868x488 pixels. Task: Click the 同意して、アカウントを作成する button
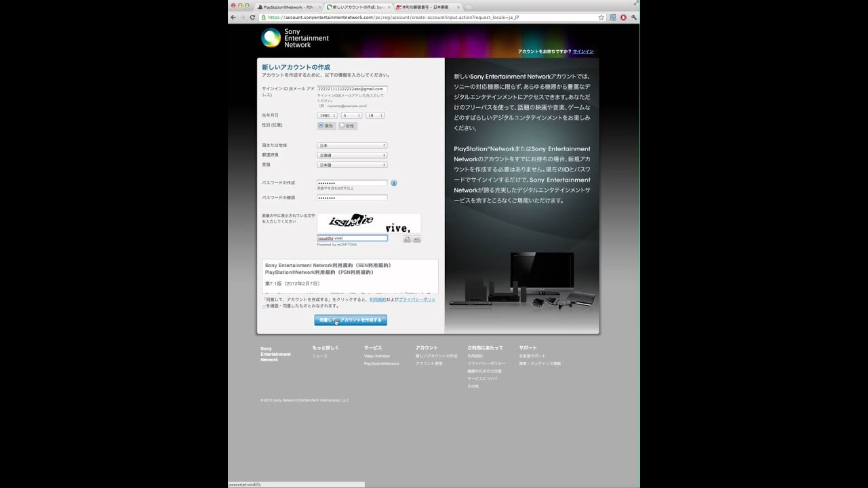click(351, 320)
